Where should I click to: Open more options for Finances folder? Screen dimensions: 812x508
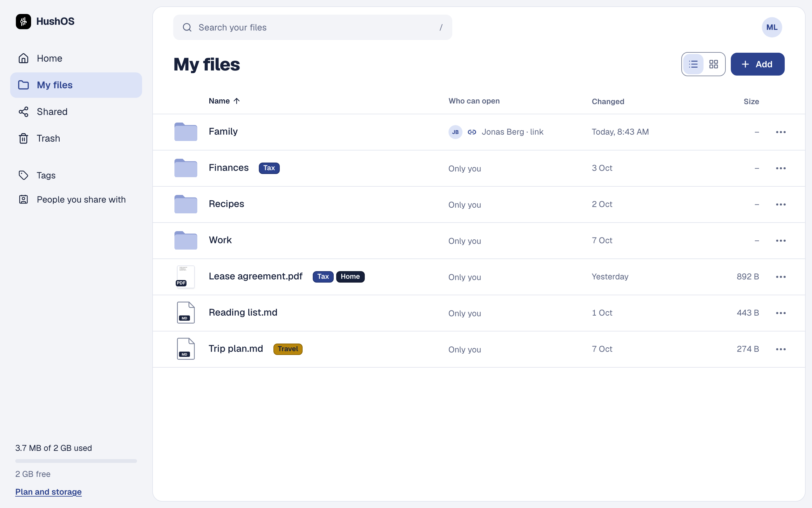tap(781, 168)
